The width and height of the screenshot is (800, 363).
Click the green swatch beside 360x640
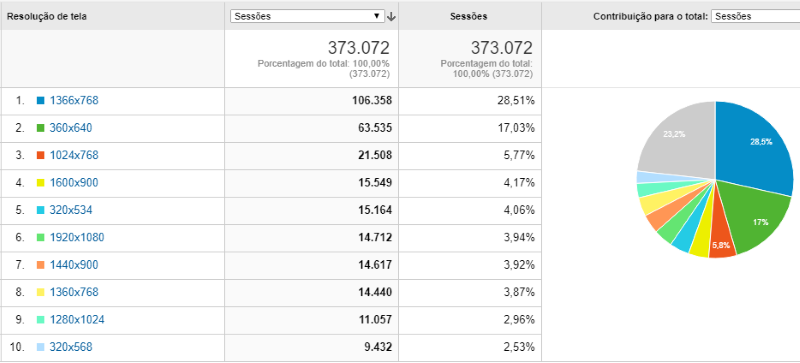click(x=41, y=128)
